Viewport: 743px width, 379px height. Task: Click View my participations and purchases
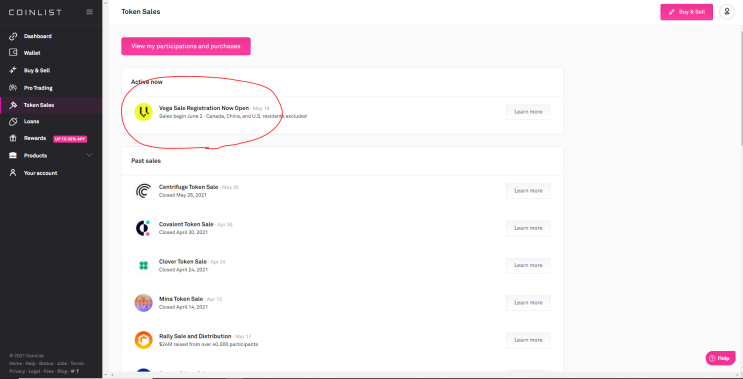point(186,46)
